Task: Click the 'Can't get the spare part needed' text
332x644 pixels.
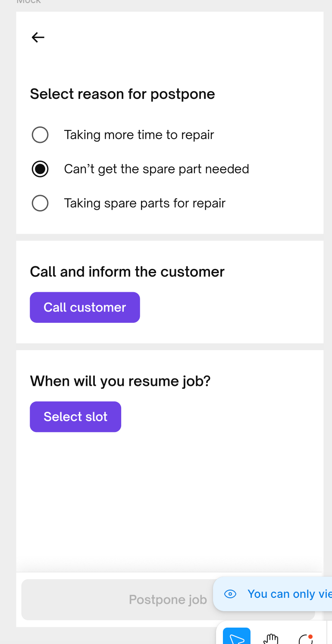Action: [x=157, y=169]
